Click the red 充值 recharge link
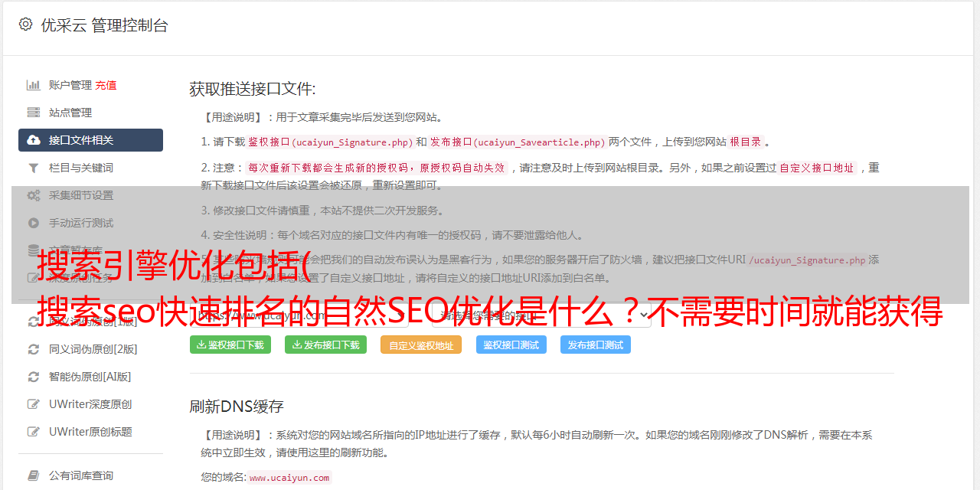Viewport: 980px width, 490px height. [x=106, y=85]
